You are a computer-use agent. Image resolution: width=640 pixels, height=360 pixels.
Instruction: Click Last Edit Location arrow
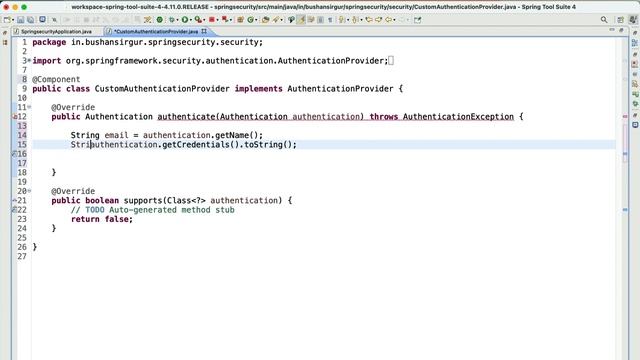click(369, 20)
